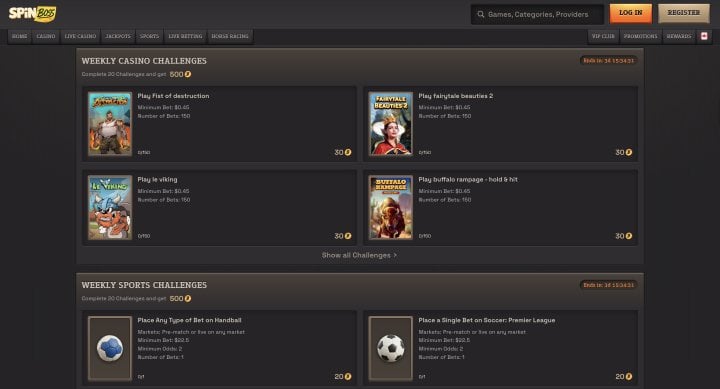Open the Live Betting menu item
720x389 pixels.
coord(185,36)
